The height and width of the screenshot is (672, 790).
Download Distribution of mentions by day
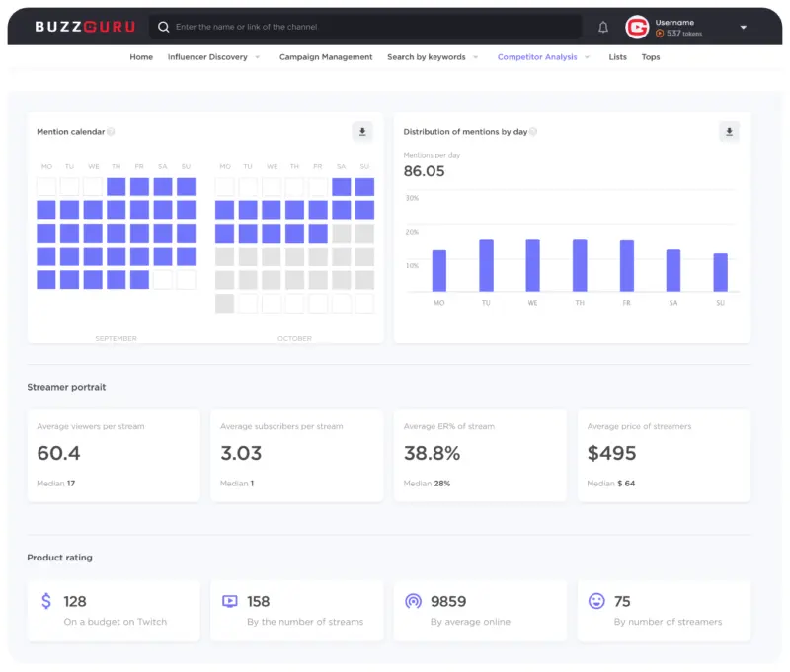[729, 132]
